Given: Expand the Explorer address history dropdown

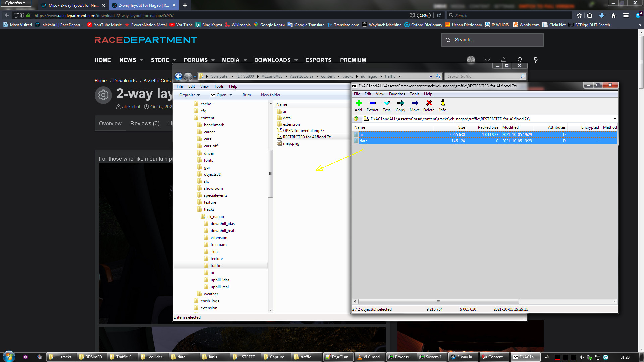Looking at the screenshot, I should [431, 76].
